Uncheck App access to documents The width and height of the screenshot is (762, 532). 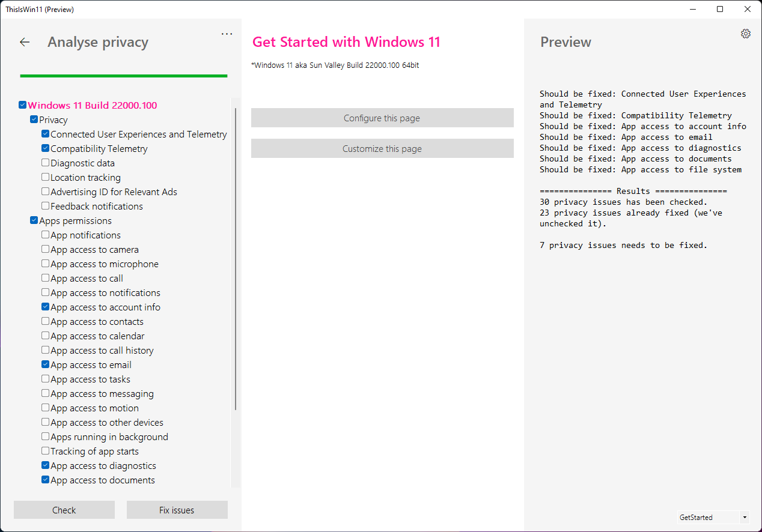pos(46,480)
